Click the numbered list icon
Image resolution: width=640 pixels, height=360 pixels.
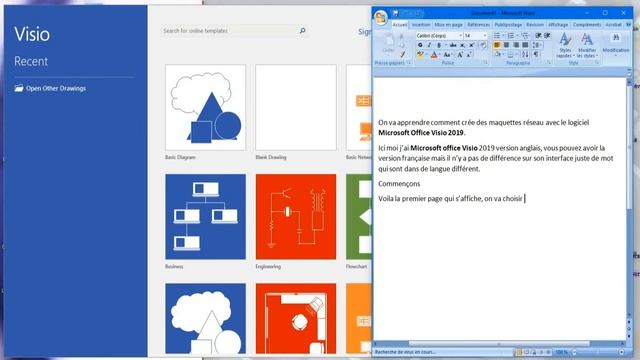pyautogui.click(x=511, y=36)
